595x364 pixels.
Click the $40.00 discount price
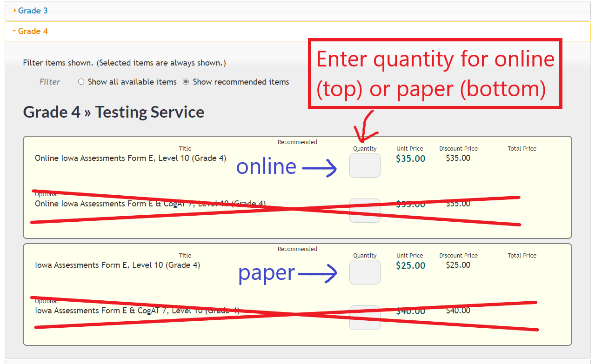[x=458, y=311]
